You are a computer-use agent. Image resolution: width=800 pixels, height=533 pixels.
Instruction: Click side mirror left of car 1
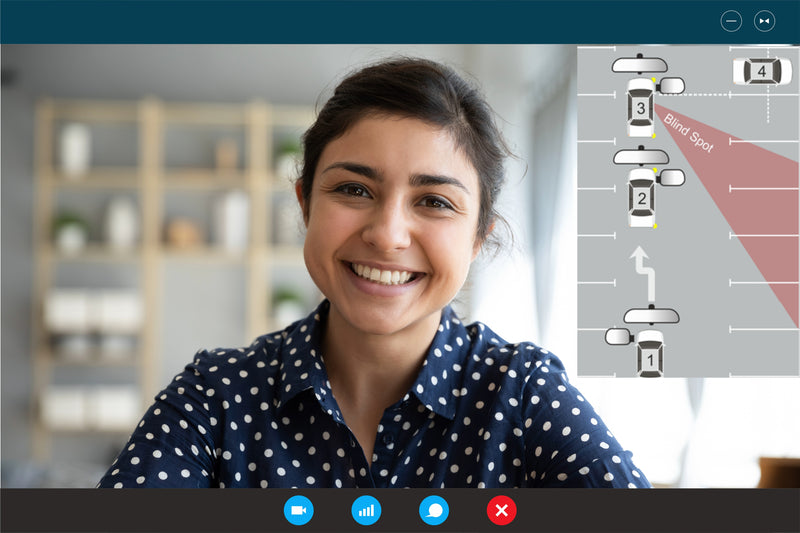pyautogui.click(x=618, y=336)
